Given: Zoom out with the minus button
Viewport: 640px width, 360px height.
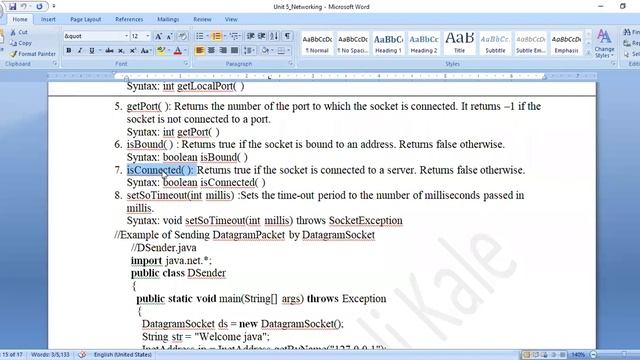Looking at the screenshot, I should click(x=594, y=355).
